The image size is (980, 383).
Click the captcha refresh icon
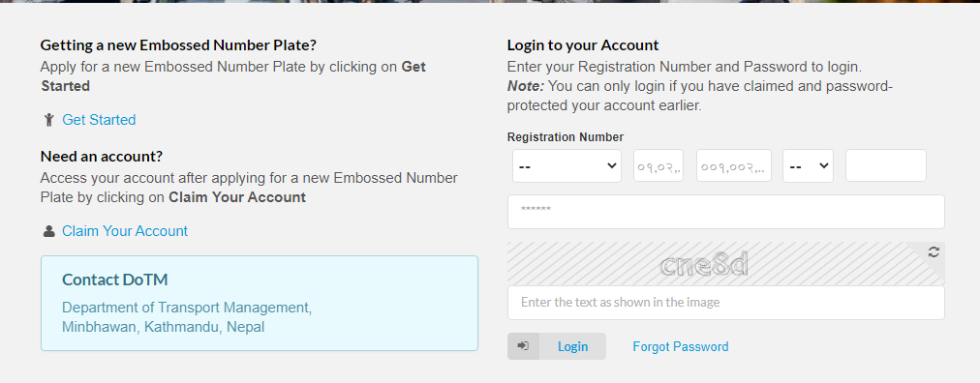point(934,252)
